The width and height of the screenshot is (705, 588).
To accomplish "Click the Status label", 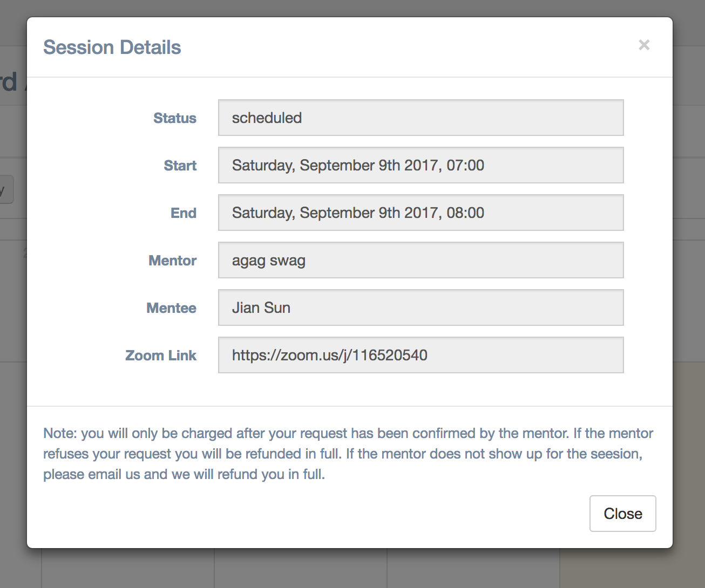I will point(174,118).
